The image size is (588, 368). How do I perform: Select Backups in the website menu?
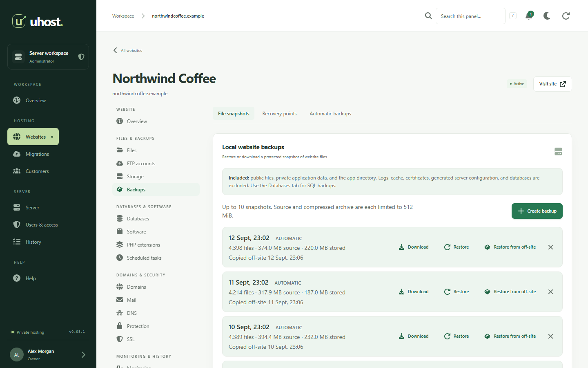point(156,190)
